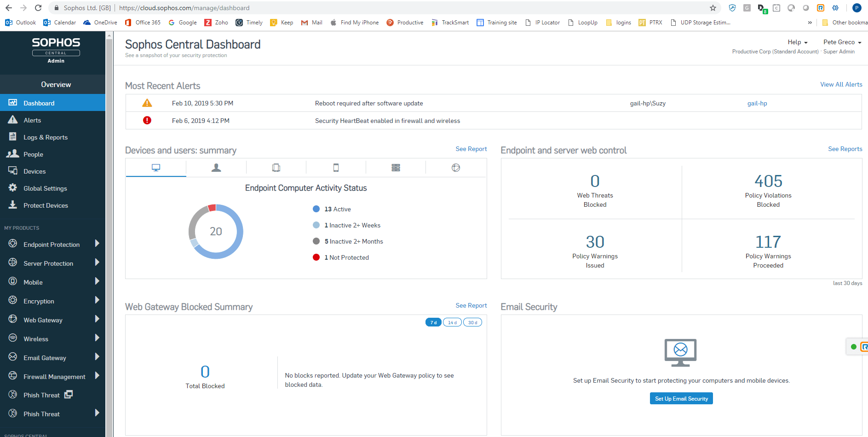Click the Encryption product icon

13,300
